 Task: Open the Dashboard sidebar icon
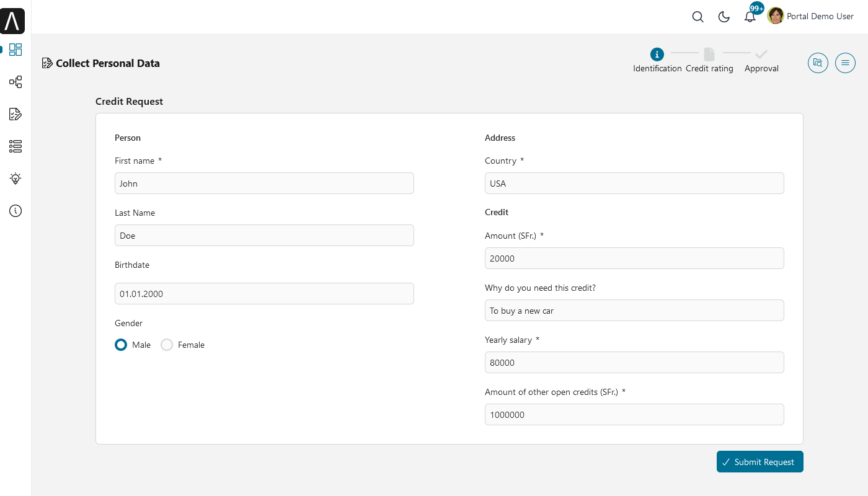pos(15,50)
